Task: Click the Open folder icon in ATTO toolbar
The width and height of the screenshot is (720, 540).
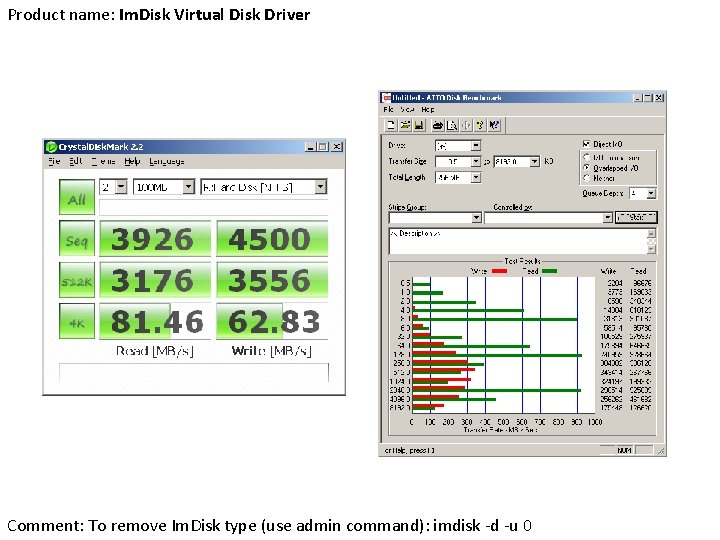Action: (405, 125)
